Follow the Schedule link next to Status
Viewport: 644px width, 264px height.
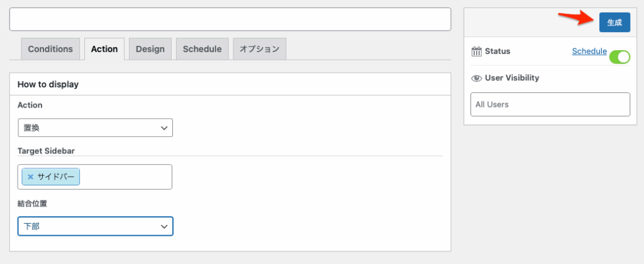[x=589, y=52]
